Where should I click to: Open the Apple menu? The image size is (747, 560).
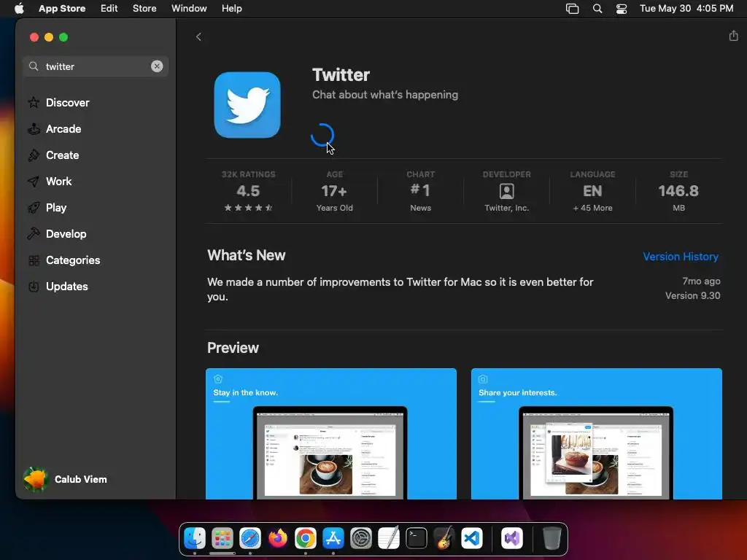(x=19, y=9)
